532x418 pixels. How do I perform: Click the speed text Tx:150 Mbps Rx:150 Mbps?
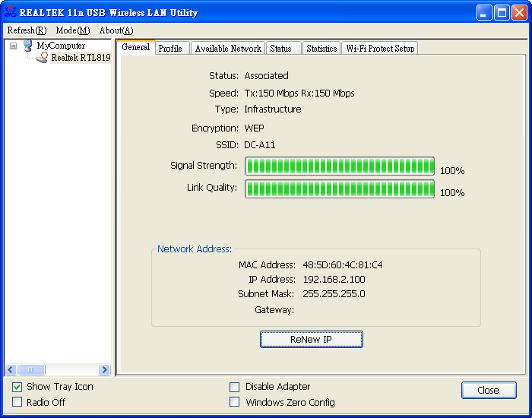tap(299, 93)
